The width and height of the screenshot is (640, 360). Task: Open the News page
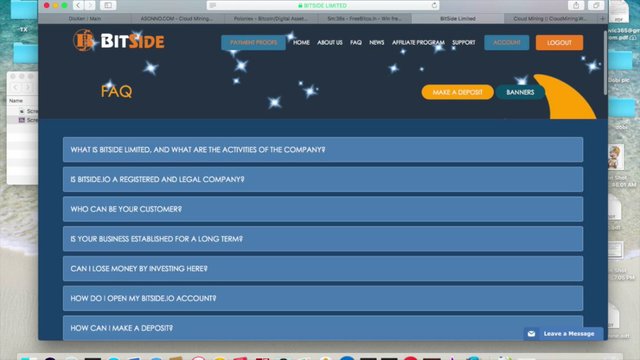[x=376, y=42]
